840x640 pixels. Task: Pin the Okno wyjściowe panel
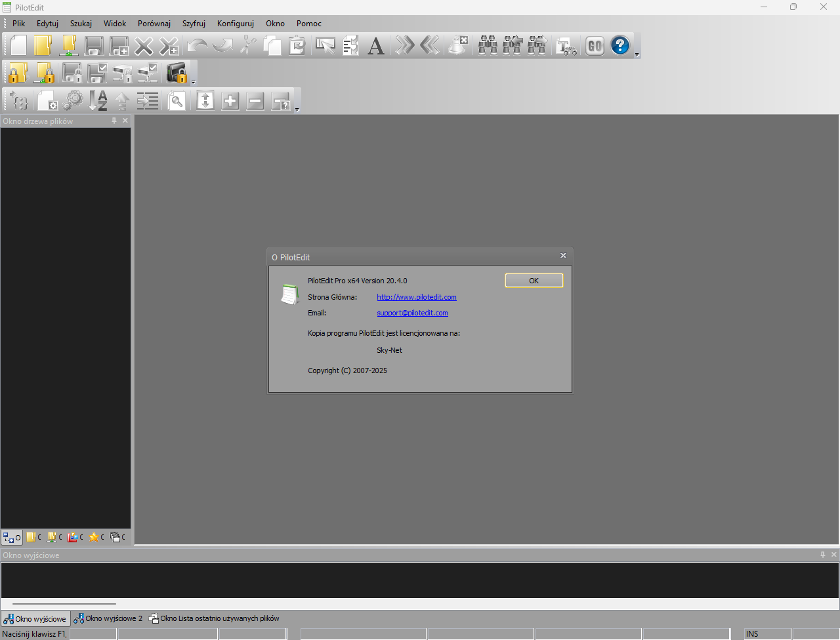(x=823, y=555)
